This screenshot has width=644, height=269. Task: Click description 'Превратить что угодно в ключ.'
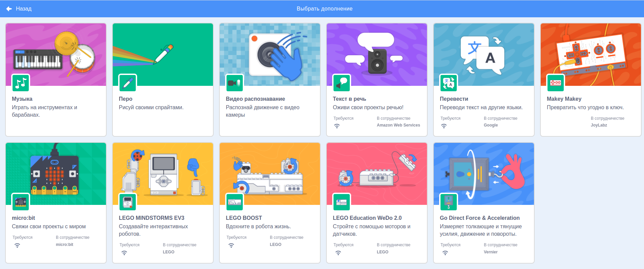point(585,107)
